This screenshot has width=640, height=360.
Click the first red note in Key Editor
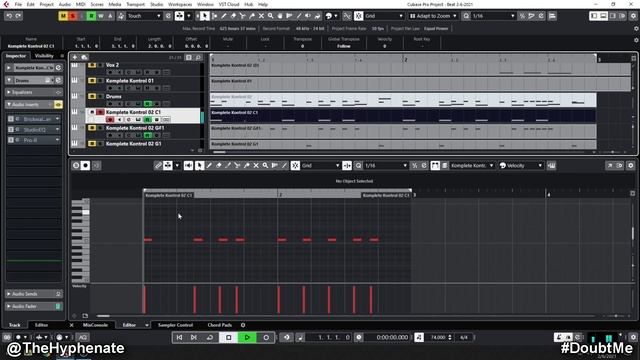point(148,240)
